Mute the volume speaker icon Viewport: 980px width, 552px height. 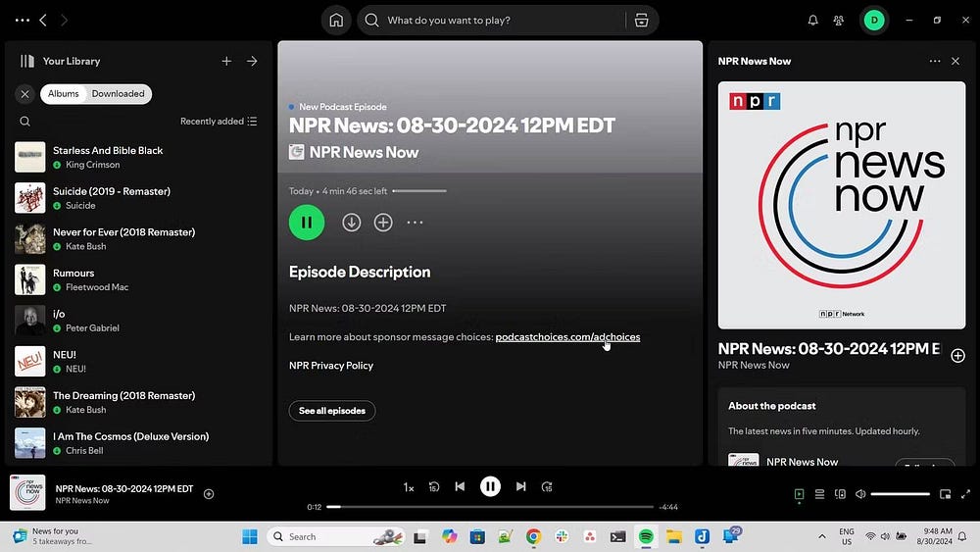pos(858,494)
